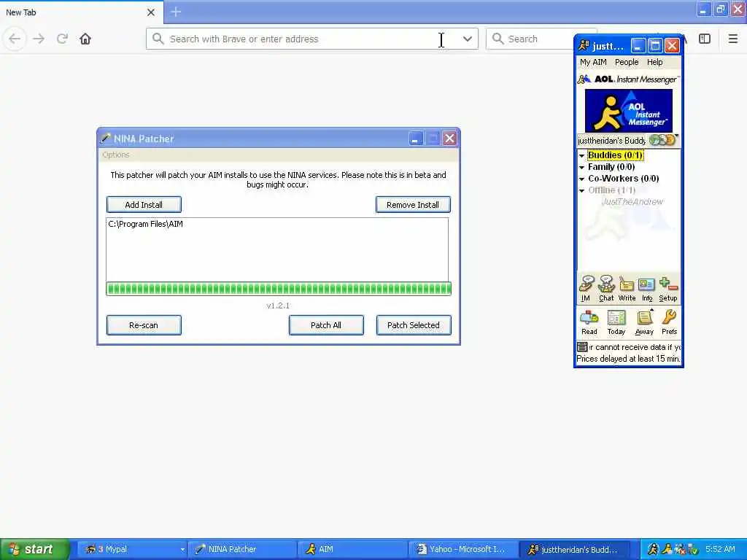Collapse the Buddies (0/1) group
Viewport: 747px width, 560px height.
click(581, 156)
